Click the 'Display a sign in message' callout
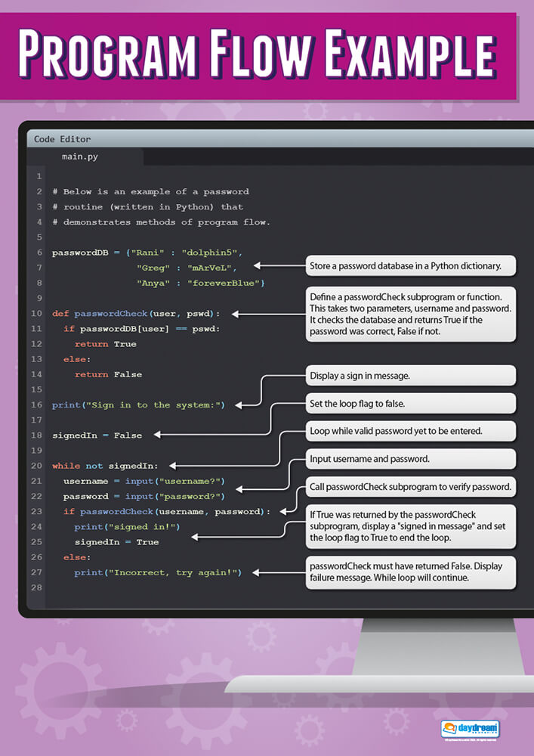534x756 pixels. (x=410, y=376)
